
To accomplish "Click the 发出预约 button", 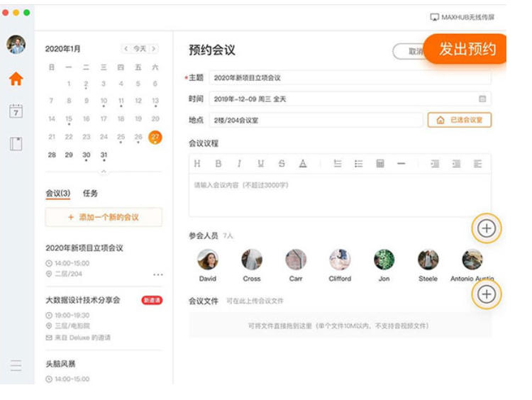I will (x=465, y=49).
